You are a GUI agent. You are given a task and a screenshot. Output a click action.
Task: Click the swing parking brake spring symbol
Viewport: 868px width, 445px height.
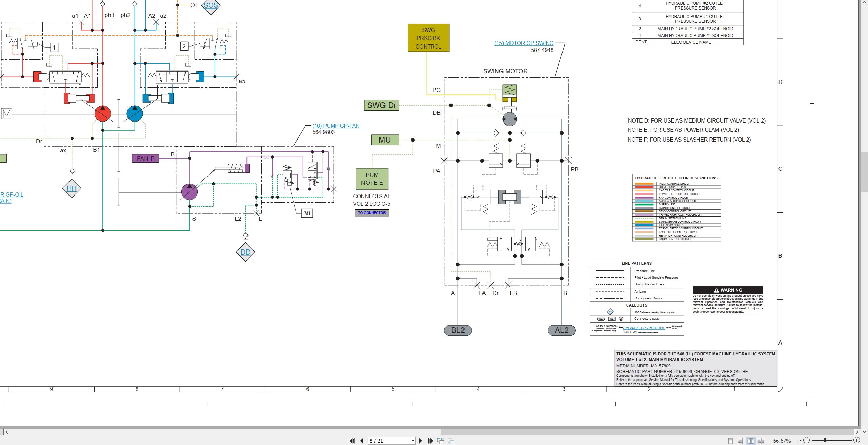(510, 90)
